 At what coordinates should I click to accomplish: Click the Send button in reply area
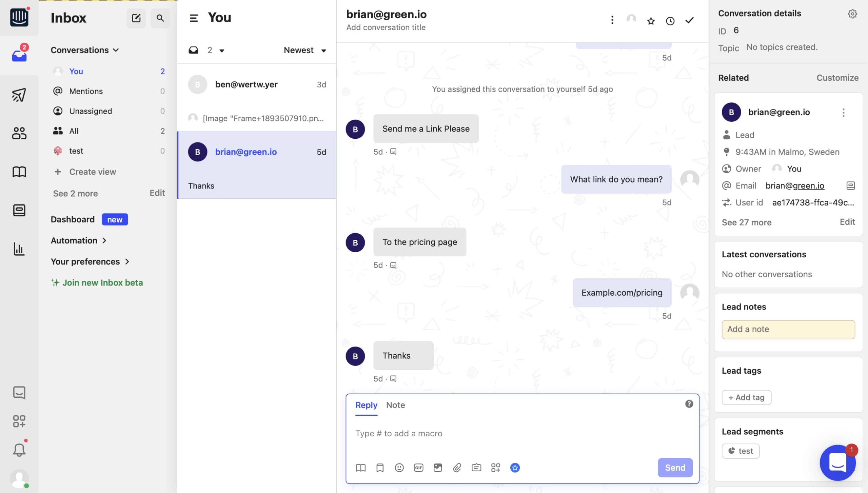pos(675,467)
